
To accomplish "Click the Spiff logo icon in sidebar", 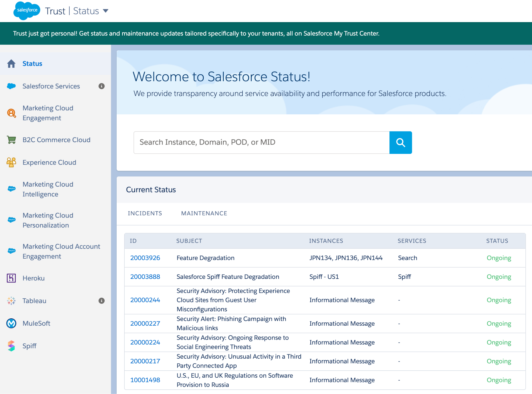I will (x=11, y=346).
